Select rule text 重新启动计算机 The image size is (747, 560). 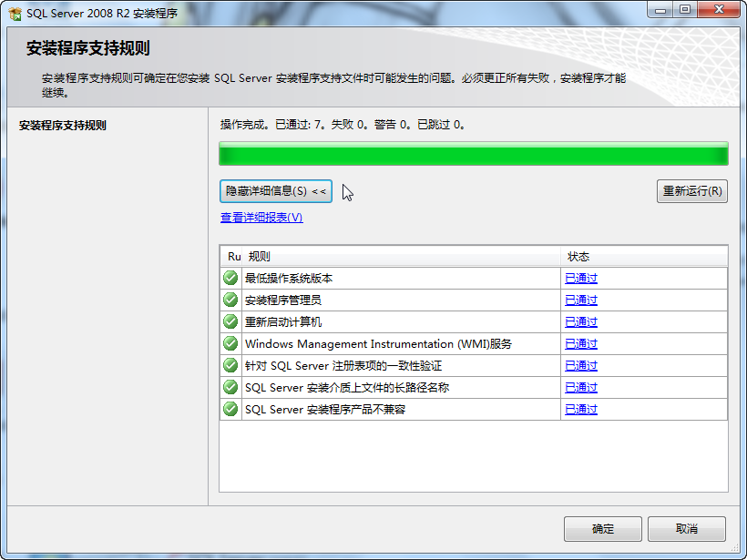click(x=283, y=322)
